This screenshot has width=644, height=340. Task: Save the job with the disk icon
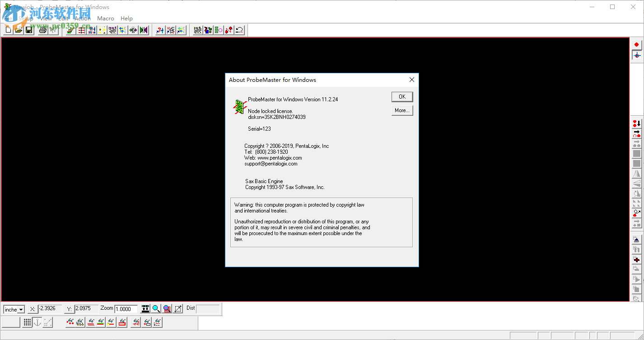pyautogui.click(x=28, y=30)
